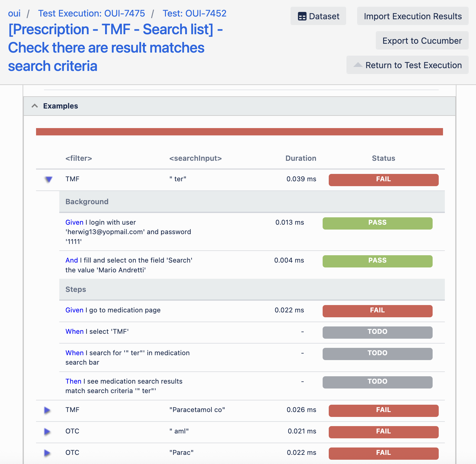Collapse the expanded TMF " ter" row

pos(48,179)
